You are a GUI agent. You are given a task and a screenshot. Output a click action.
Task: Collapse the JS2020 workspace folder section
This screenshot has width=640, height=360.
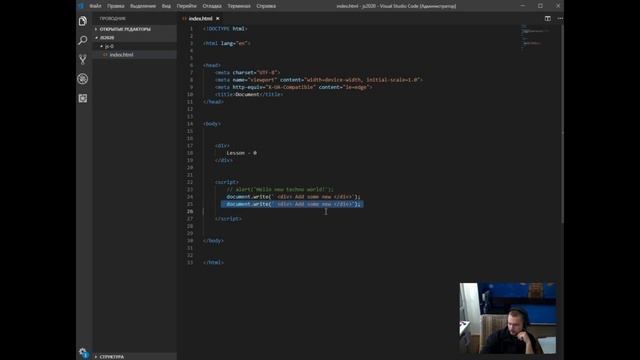(x=135, y=38)
